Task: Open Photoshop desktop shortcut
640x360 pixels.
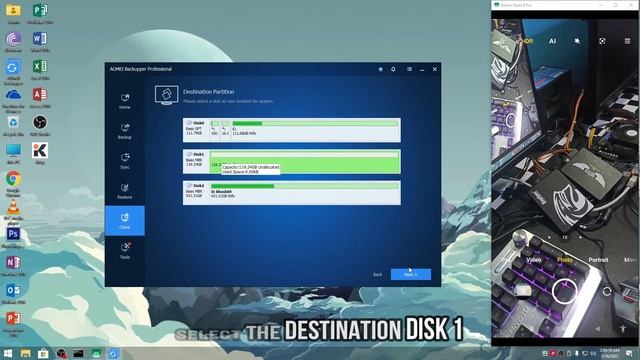Action: pos(13,238)
